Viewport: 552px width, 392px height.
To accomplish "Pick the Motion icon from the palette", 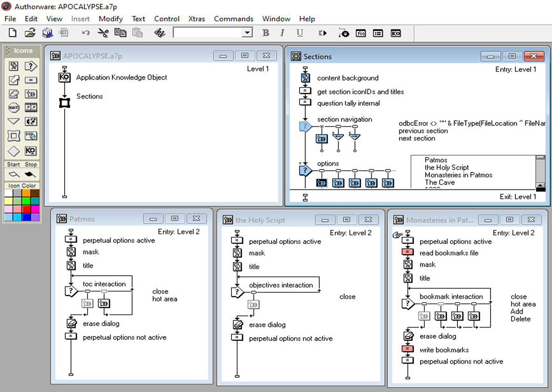I will tap(14, 80).
